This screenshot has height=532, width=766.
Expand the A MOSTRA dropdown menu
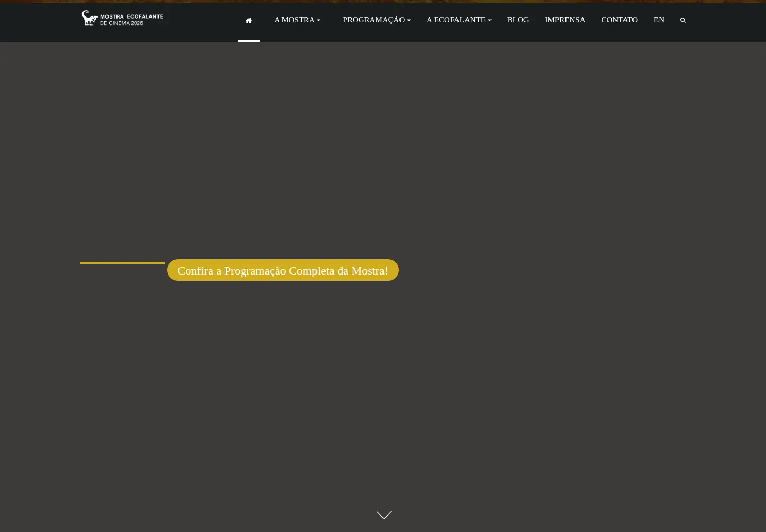[297, 20]
